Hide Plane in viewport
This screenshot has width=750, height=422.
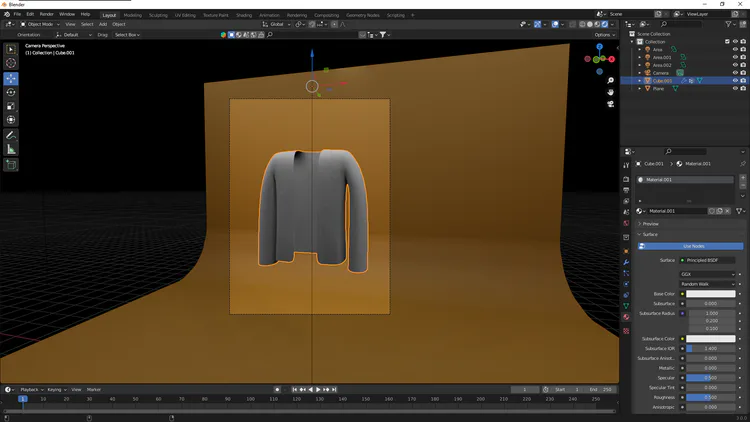(x=735, y=89)
